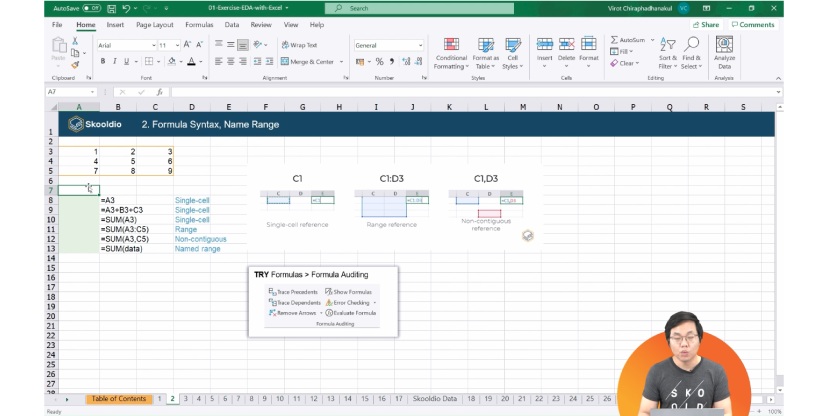
Task: Increase font size with larger A icon
Action: point(187,45)
